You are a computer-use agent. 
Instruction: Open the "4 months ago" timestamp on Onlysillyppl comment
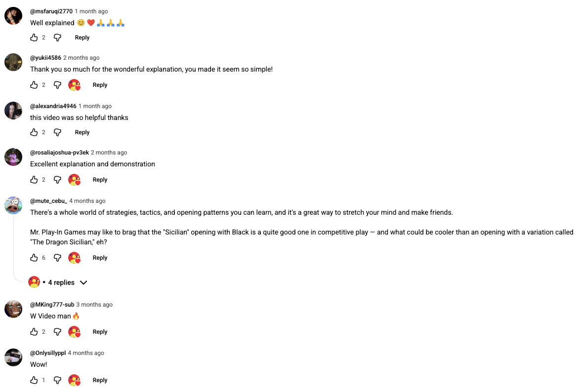coord(86,353)
